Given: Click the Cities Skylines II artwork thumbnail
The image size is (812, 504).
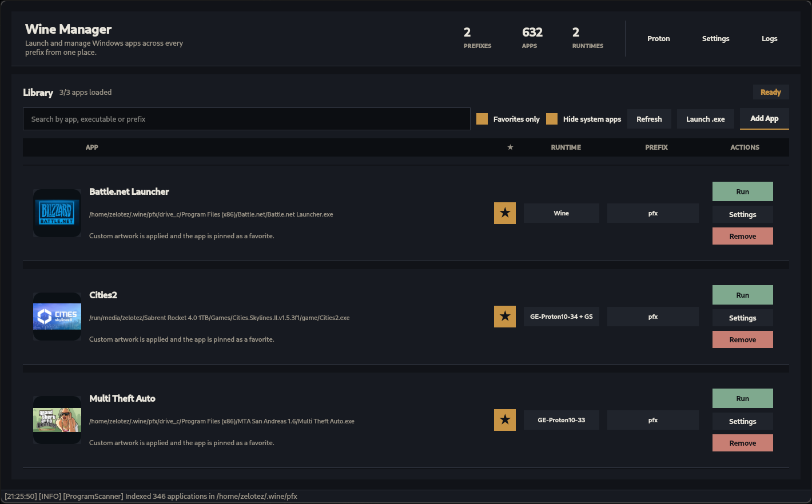Looking at the screenshot, I should tap(57, 317).
